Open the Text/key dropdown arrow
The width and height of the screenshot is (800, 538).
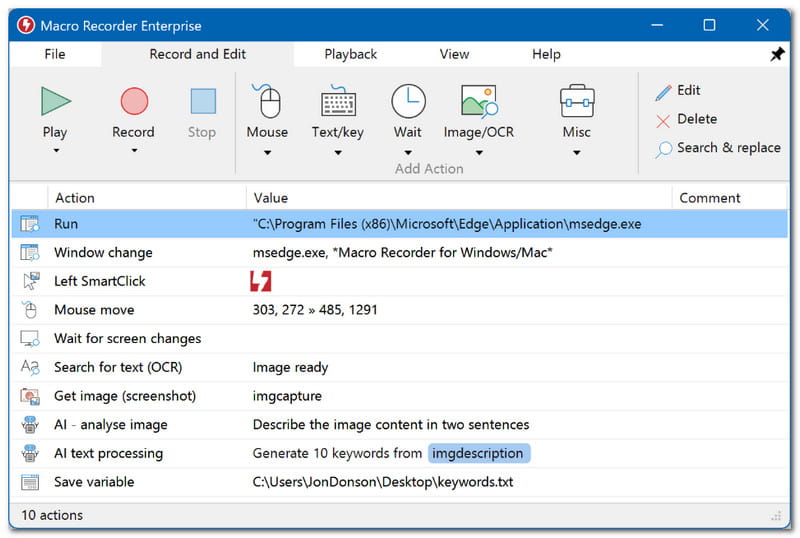click(x=338, y=153)
